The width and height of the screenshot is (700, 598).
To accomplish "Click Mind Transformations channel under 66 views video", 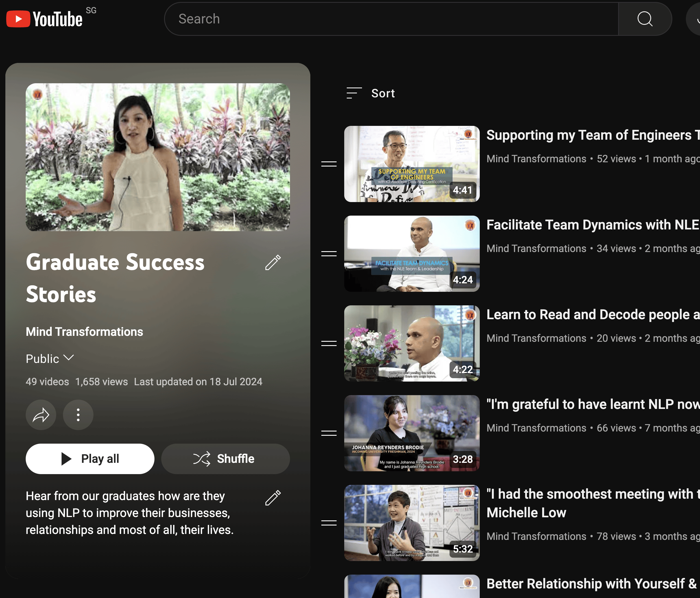I will point(536,428).
